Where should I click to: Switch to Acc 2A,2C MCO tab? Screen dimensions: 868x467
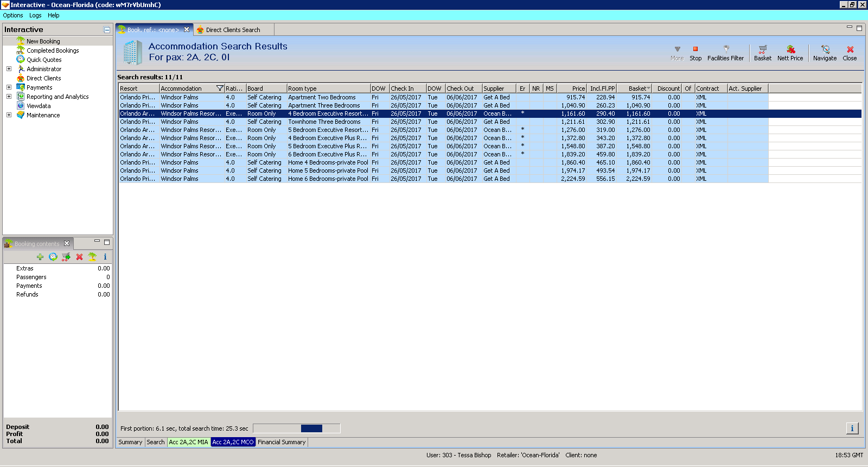233,442
